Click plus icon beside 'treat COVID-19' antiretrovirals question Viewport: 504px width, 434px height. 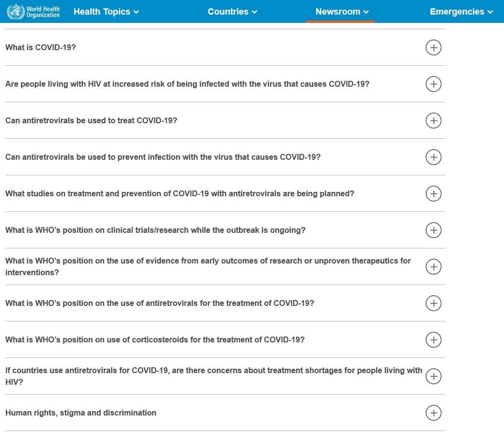(433, 120)
